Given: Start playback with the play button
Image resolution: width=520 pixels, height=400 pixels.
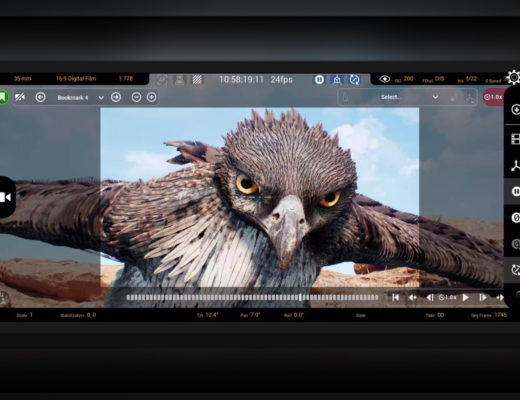Looking at the screenshot, I should coord(466,297).
